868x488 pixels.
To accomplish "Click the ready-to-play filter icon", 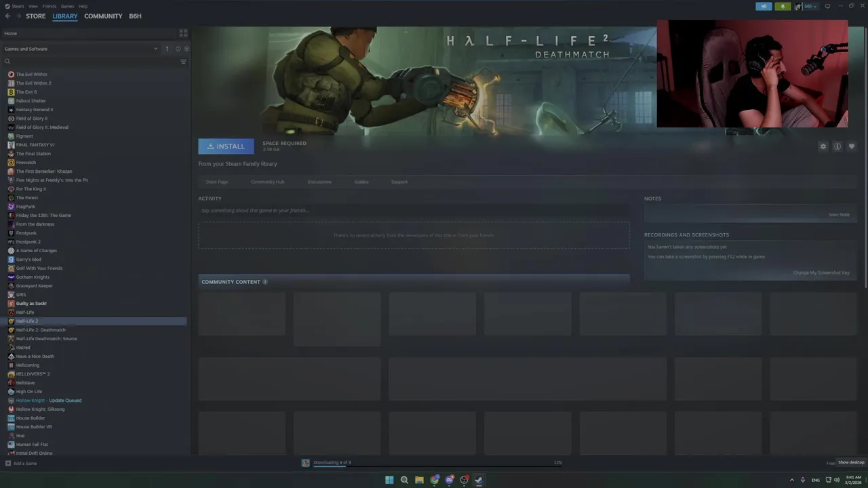I will [186, 49].
